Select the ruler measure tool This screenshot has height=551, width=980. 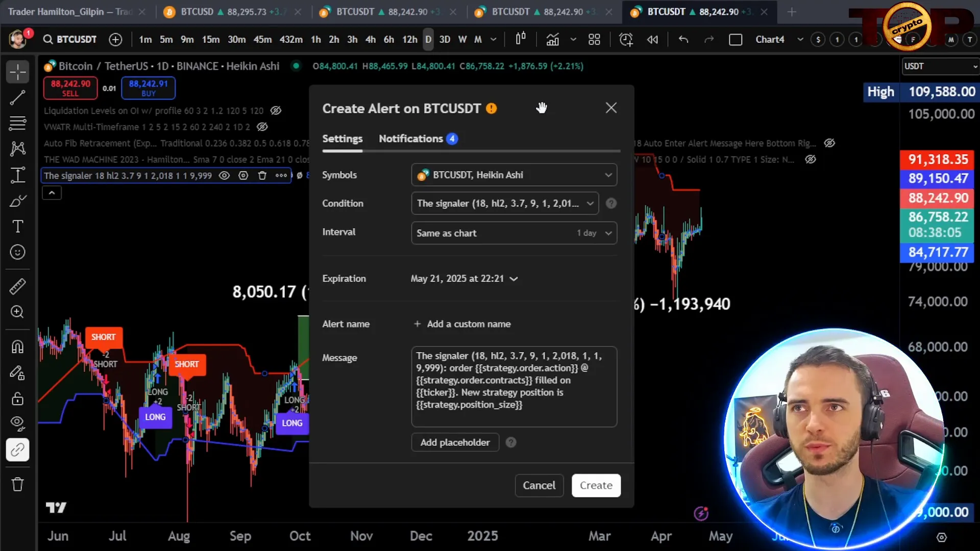tap(17, 286)
